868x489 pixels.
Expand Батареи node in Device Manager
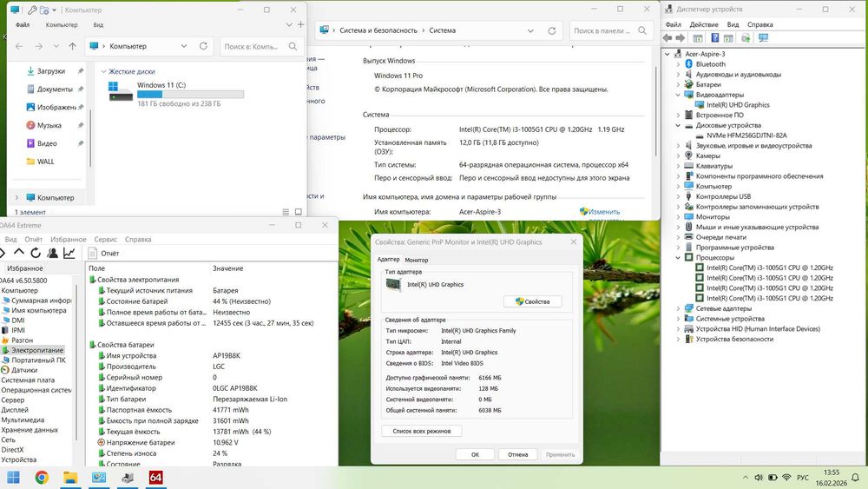click(678, 85)
